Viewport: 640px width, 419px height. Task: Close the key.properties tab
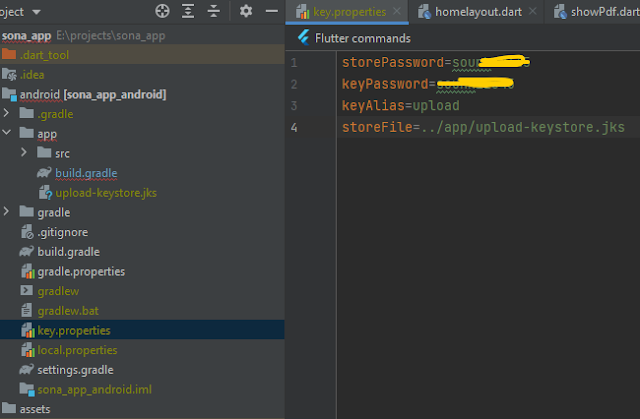pos(397,12)
